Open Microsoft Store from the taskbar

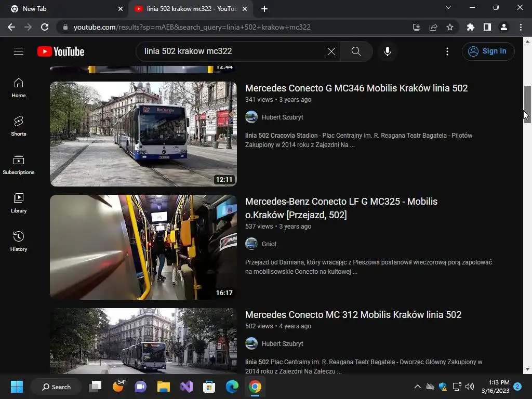pos(209,387)
